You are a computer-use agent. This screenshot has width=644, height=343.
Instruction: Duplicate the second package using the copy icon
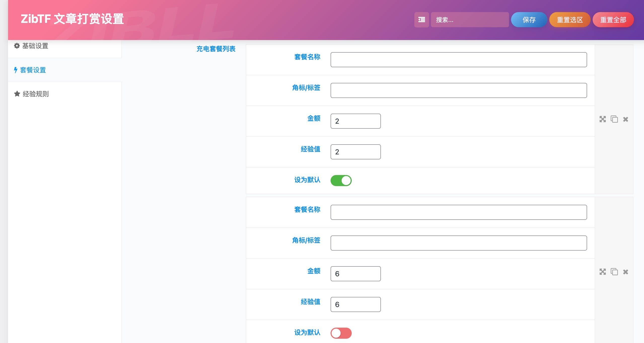(614, 272)
